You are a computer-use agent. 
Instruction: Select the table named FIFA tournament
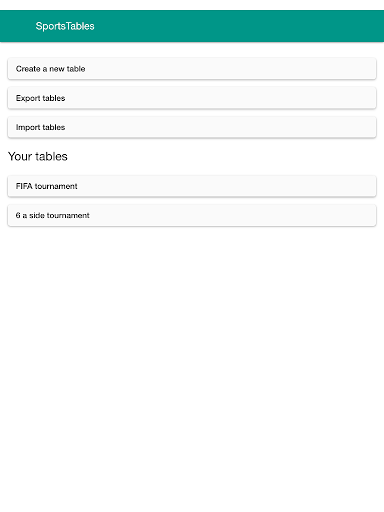[192, 186]
